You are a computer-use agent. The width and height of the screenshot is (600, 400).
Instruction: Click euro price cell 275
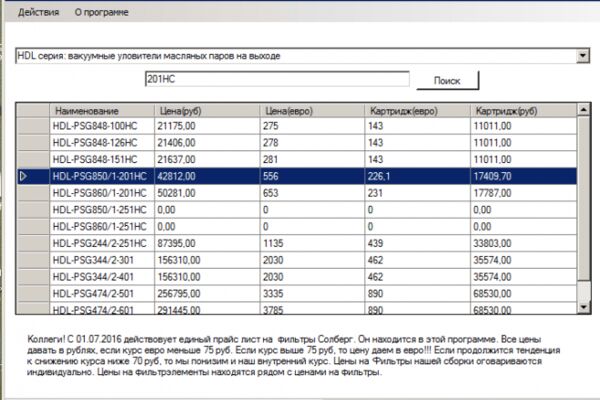(312, 126)
